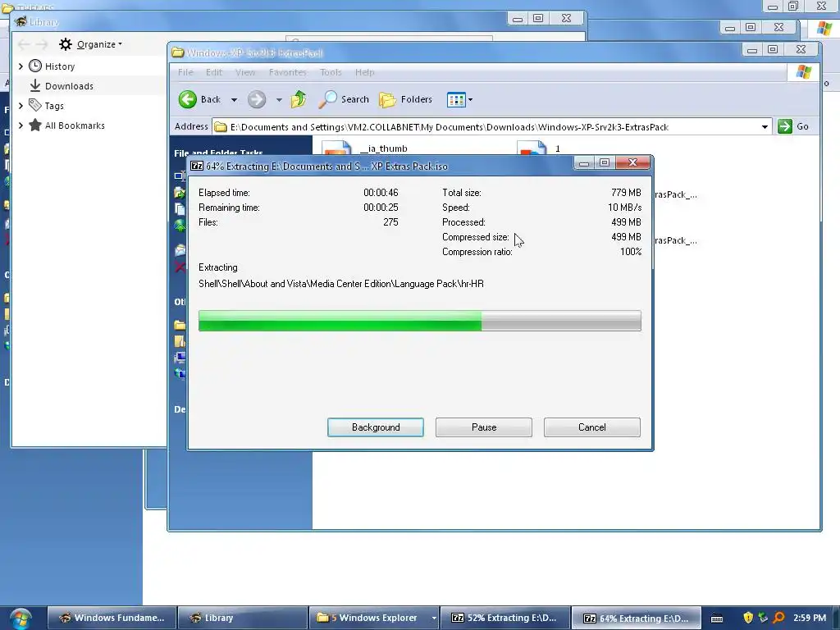This screenshot has height=630, width=840.
Task: Click the 2:59 PM clock
Action: 810,618
